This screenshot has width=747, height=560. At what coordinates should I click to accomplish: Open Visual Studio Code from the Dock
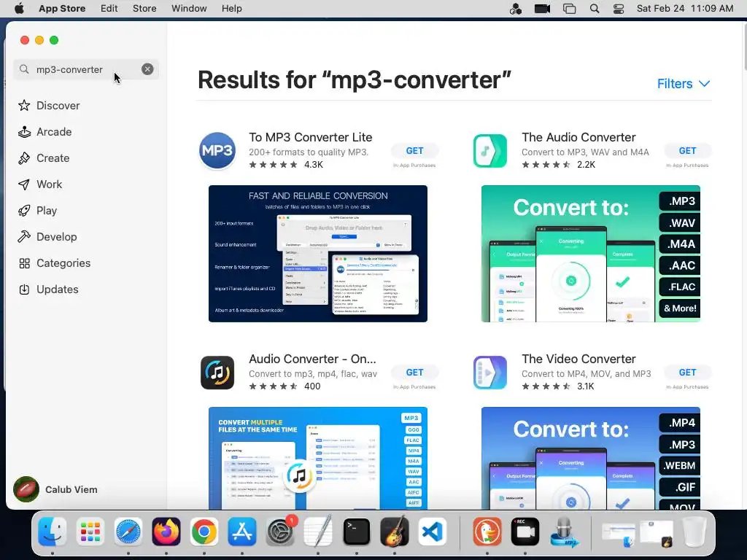tap(432, 532)
